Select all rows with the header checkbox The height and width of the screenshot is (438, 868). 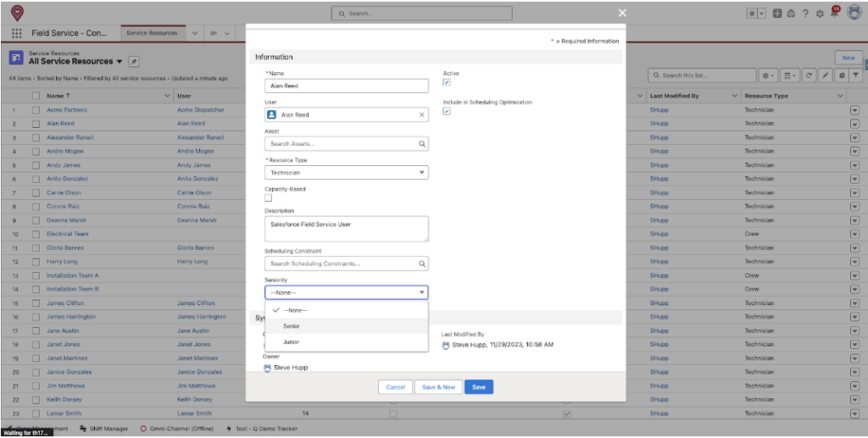tap(36, 96)
